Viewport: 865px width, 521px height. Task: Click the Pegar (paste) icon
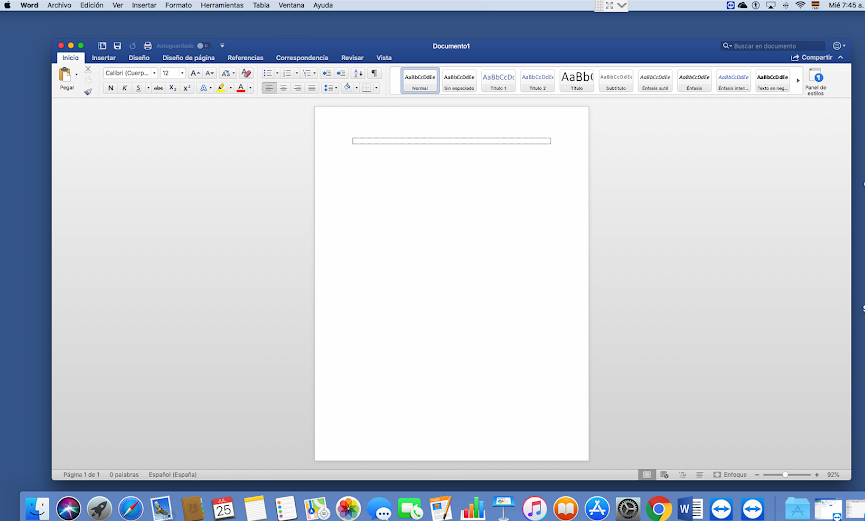(66, 76)
